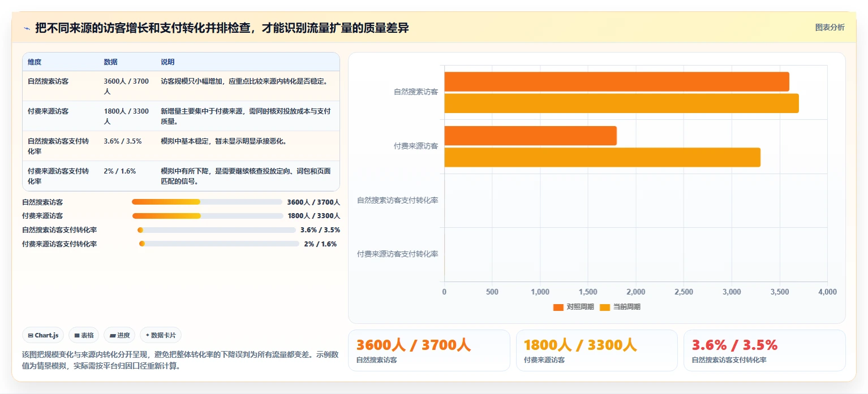Image resolution: width=868 pixels, height=394 pixels.
Task: Select the header title about 访客增长和支付转化
Action: pos(222,28)
